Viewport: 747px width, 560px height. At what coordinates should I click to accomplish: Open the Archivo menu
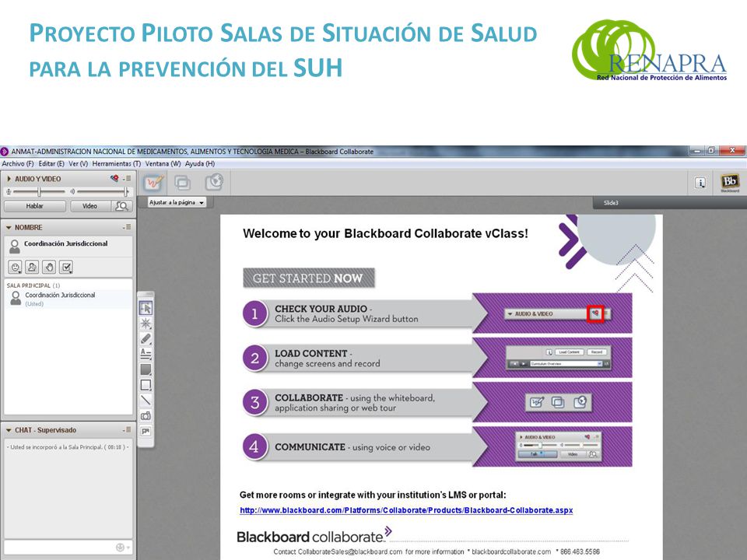point(18,163)
